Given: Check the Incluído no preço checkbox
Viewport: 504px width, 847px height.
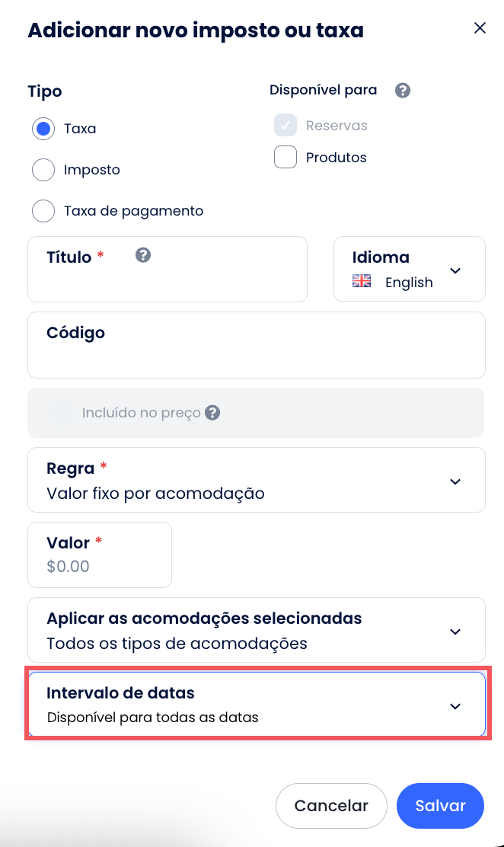Looking at the screenshot, I should coord(62,413).
